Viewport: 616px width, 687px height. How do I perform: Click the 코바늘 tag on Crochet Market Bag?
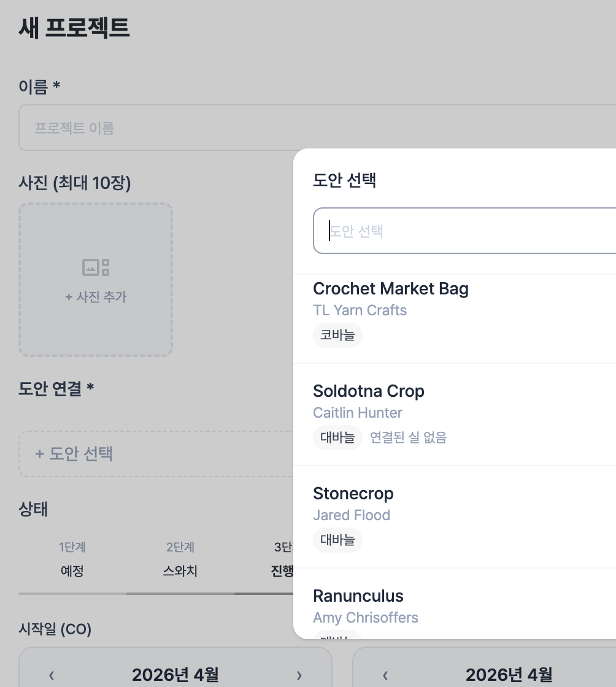(x=337, y=336)
